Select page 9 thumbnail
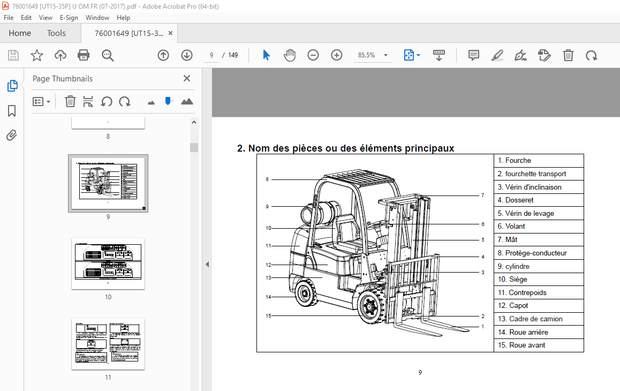 pyautogui.click(x=108, y=183)
